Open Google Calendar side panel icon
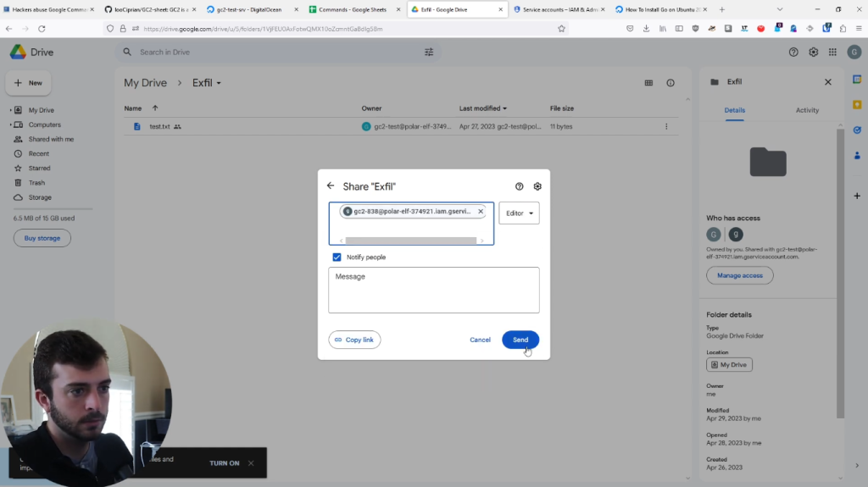 tap(857, 80)
